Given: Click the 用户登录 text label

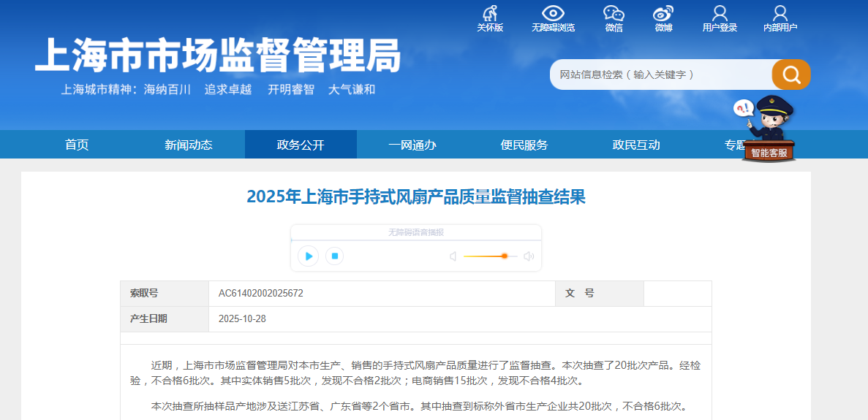Looking at the screenshot, I should 720,28.
